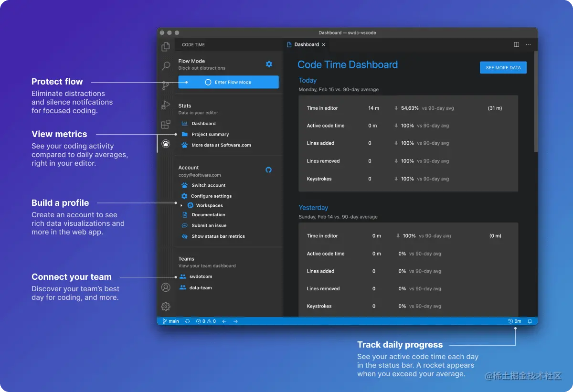
Task: Click the dashboard vertical scrollbar
Action: tap(536, 103)
